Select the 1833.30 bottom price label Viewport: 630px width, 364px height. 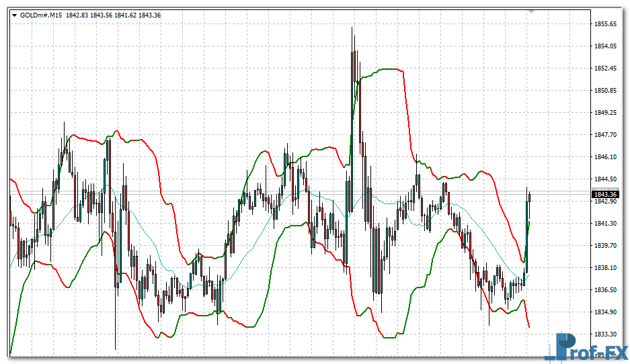click(606, 334)
